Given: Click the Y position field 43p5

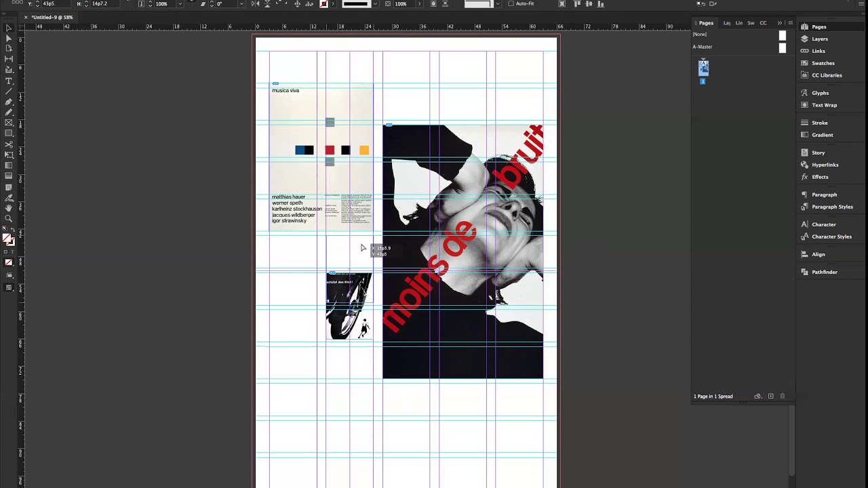Looking at the screenshot, I should coord(57,3).
